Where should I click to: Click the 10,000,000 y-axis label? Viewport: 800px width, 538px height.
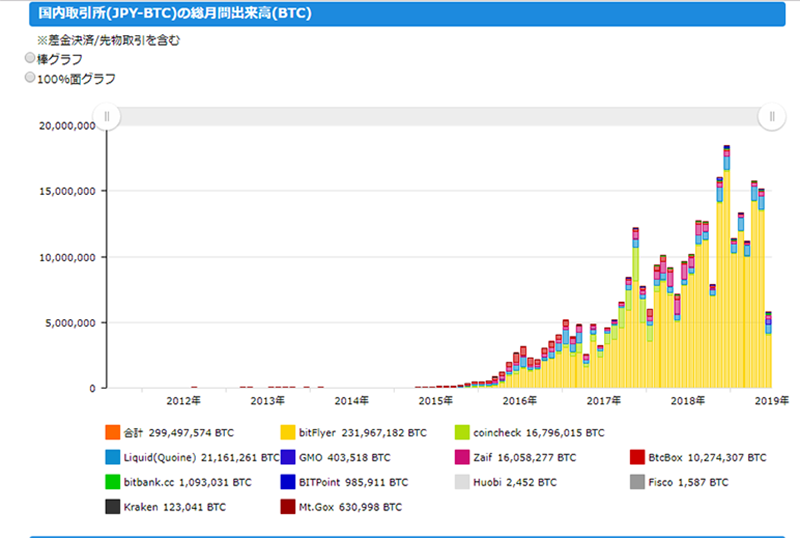pyautogui.click(x=67, y=257)
